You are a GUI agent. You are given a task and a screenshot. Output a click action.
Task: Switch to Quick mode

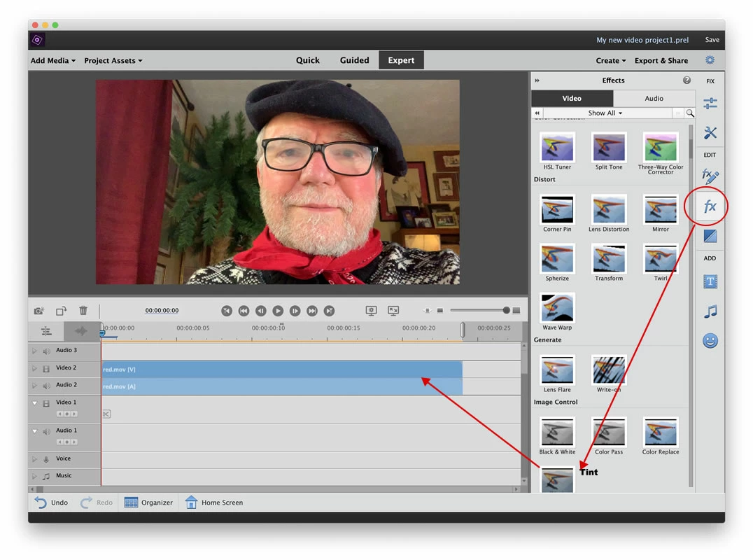pyautogui.click(x=307, y=60)
